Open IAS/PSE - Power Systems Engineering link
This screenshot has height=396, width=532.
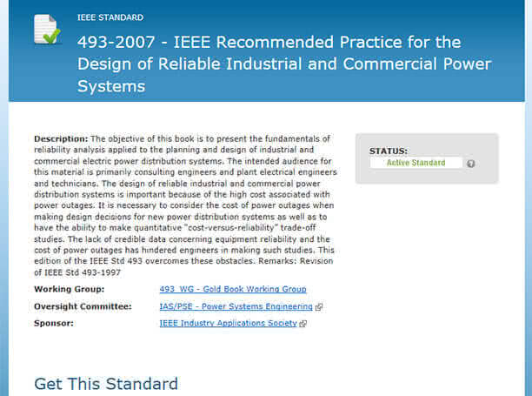click(236, 306)
